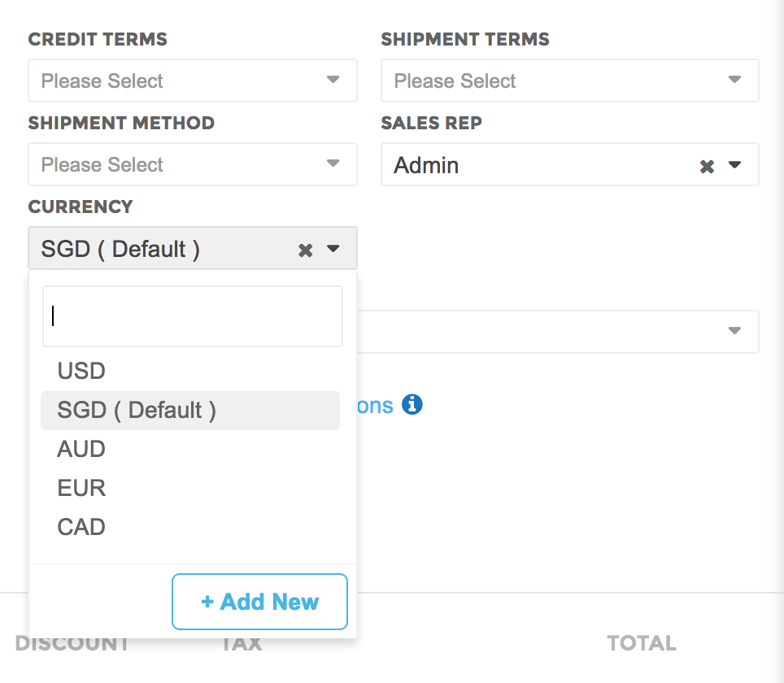The height and width of the screenshot is (683, 784).
Task: Expand the Sales Rep dropdown arrow
Action: [734, 165]
